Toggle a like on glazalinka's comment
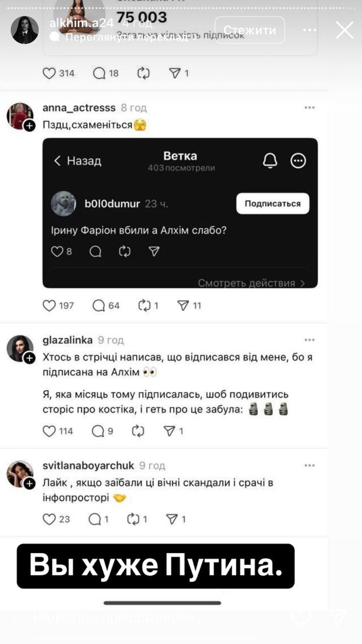The height and width of the screenshot is (644, 362). pyautogui.click(x=49, y=431)
